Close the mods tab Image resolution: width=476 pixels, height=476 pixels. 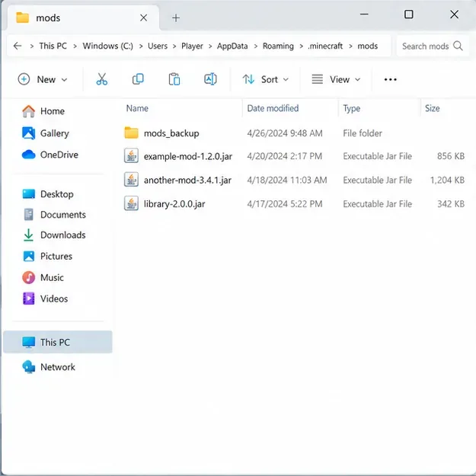(x=144, y=18)
